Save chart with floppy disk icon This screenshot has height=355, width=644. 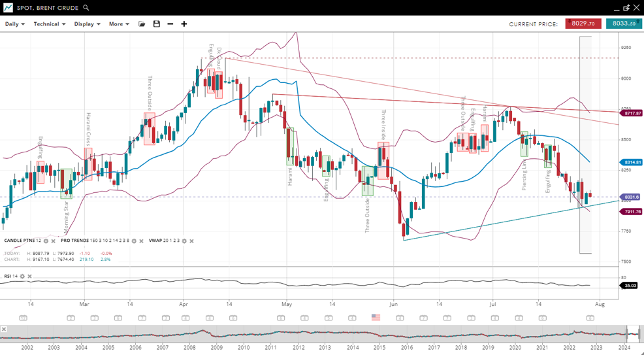click(x=156, y=24)
